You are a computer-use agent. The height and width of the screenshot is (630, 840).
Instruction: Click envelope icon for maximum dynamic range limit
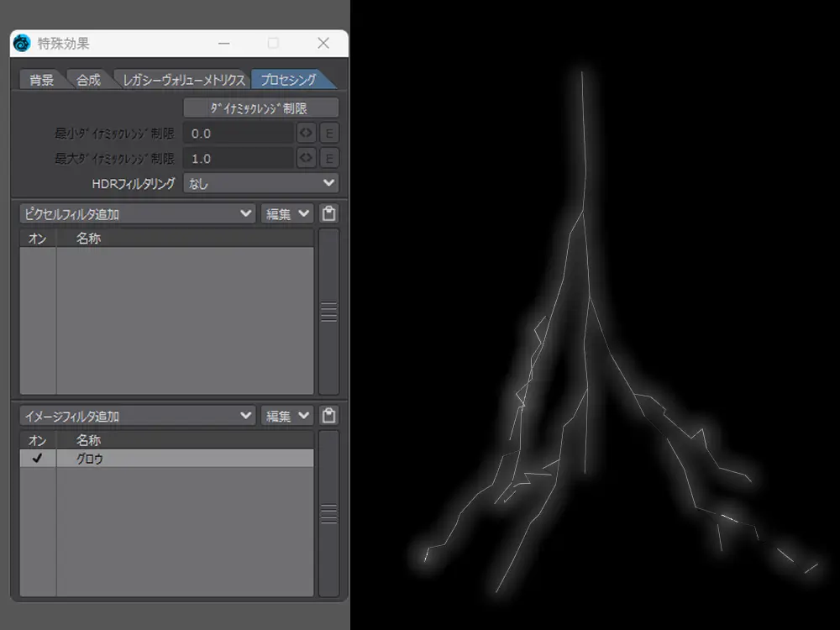tap(307, 159)
